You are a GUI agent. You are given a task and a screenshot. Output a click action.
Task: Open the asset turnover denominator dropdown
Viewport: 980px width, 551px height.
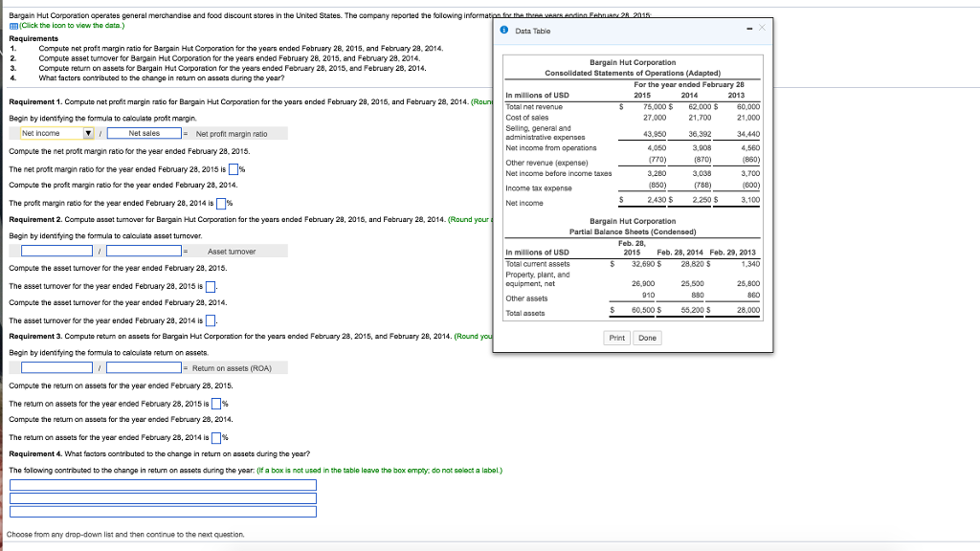144,251
